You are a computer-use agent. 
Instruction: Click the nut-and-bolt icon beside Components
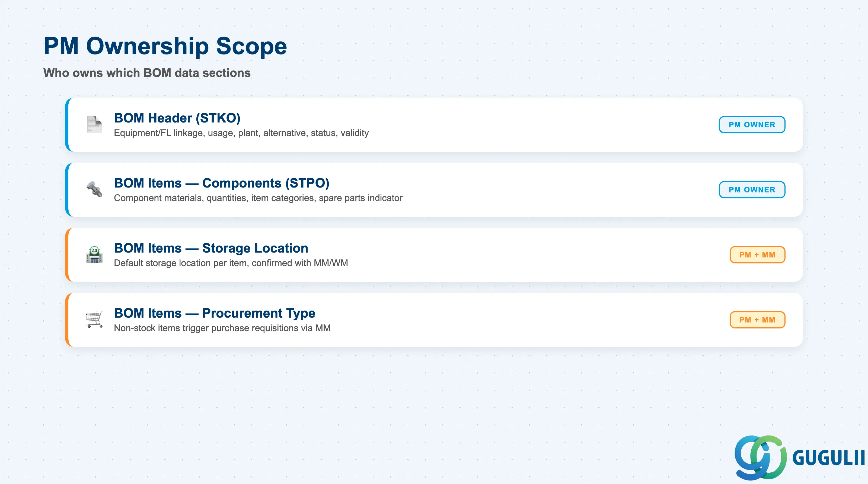94,189
